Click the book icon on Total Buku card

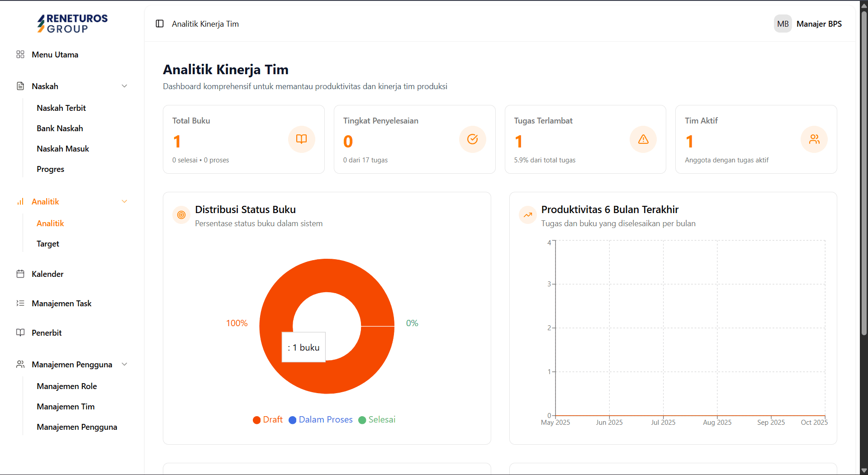click(301, 139)
